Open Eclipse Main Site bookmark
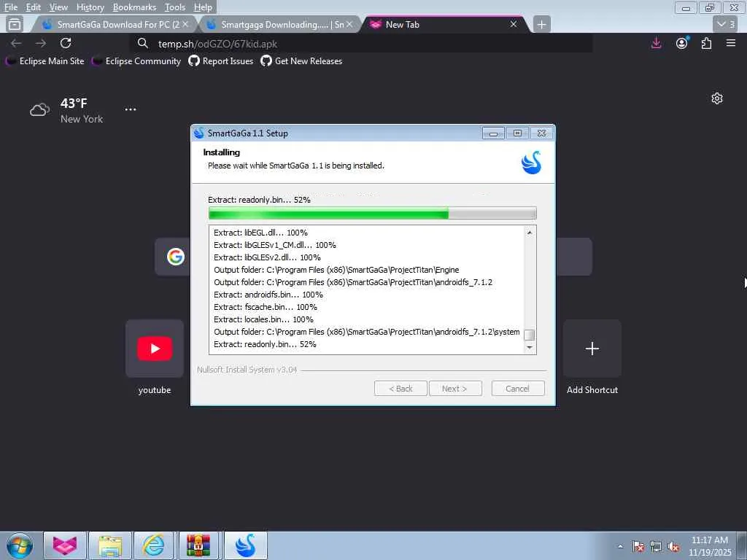This screenshot has width=747, height=560. pos(45,61)
